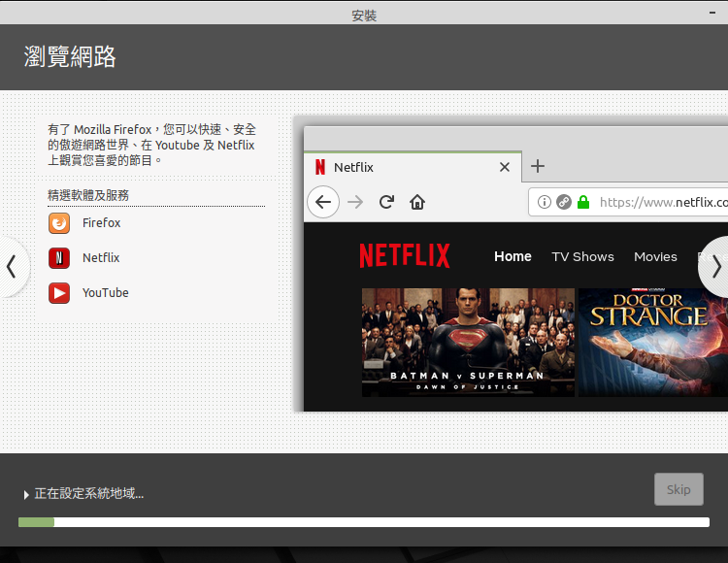
Task: Click the site info icon in address bar
Action: [x=545, y=202]
